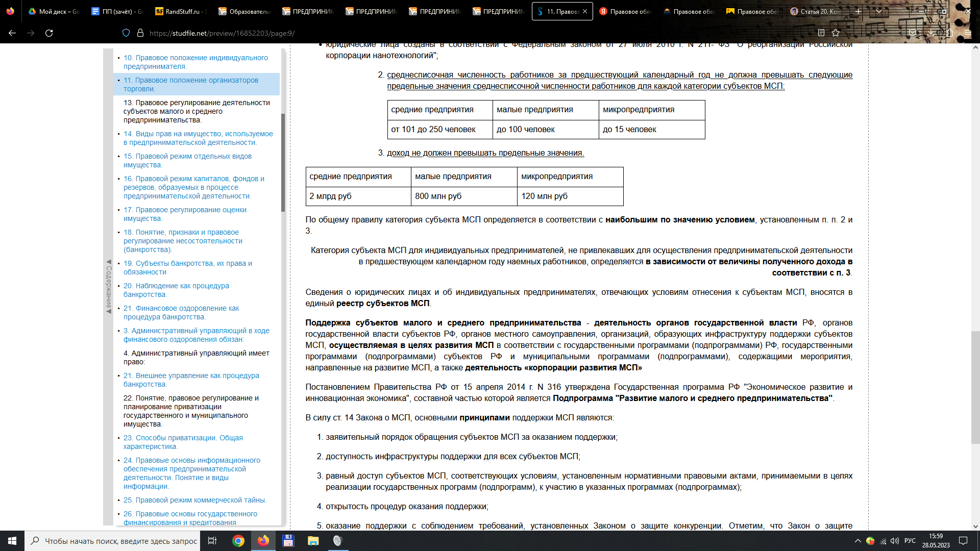Open Windows Start menu
Viewport: 980px width, 551px height.
12,541
